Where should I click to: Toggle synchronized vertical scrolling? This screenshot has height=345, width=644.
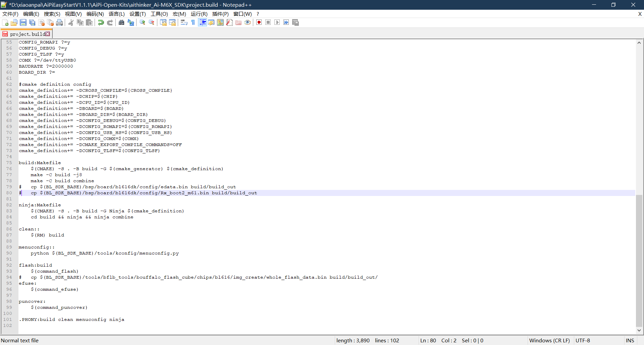163,22
